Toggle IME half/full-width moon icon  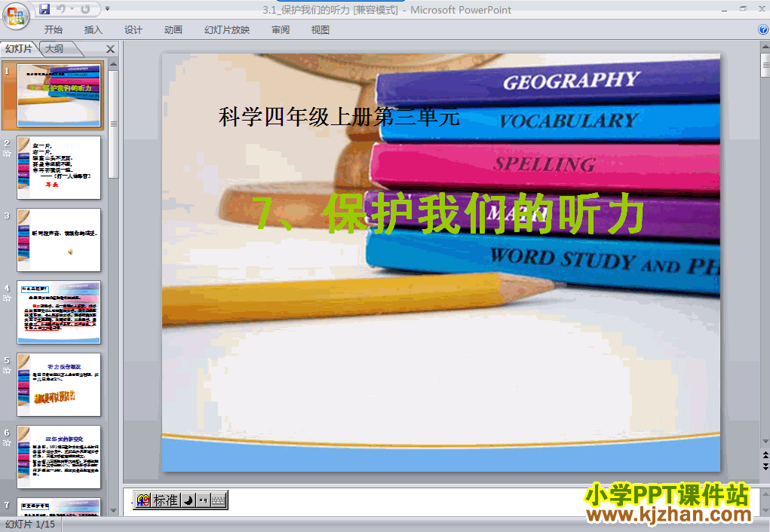[188, 500]
